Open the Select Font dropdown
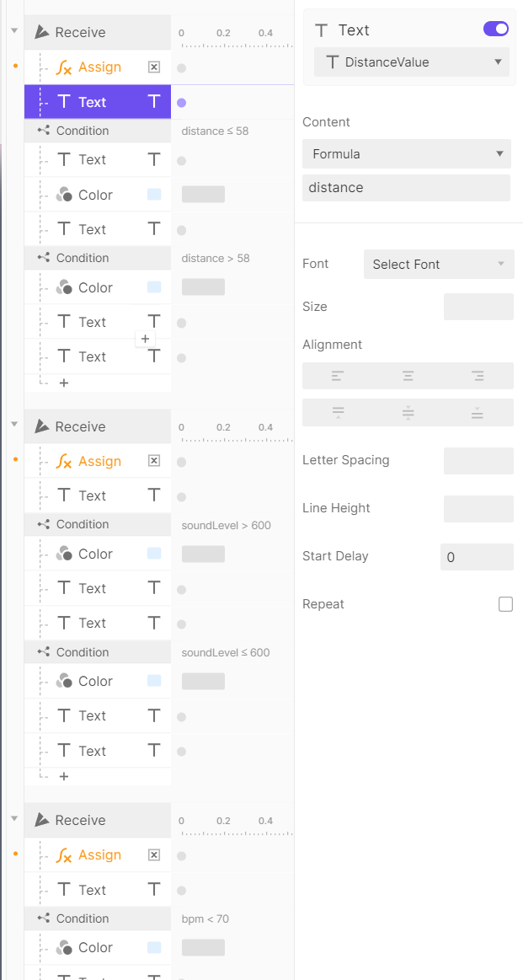 point(438,264)
